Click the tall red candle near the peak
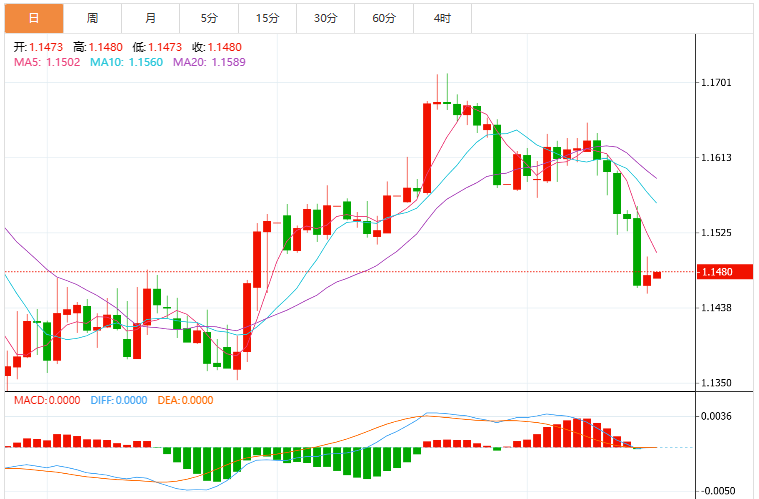 coord(427,148)
